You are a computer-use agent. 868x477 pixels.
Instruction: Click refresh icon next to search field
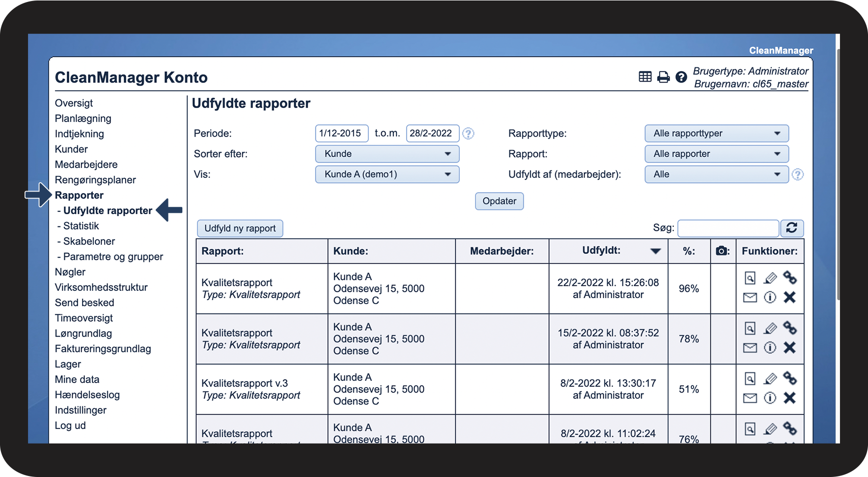click(x=791, y=228)
